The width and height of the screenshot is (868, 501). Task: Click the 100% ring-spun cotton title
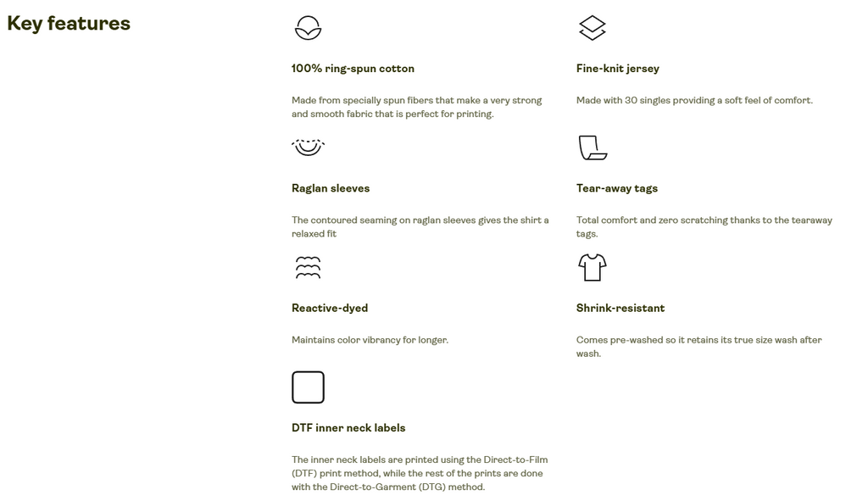[x=353, y=69]
